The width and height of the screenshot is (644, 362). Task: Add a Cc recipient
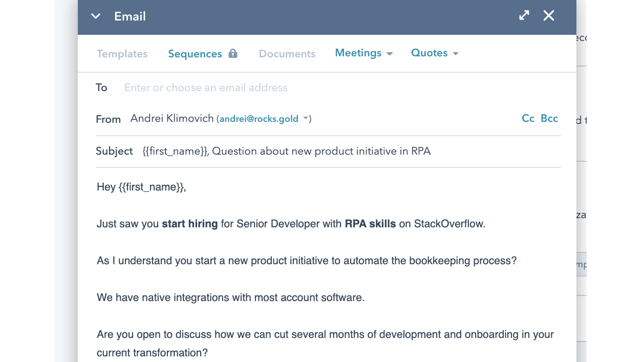[528, 118]
